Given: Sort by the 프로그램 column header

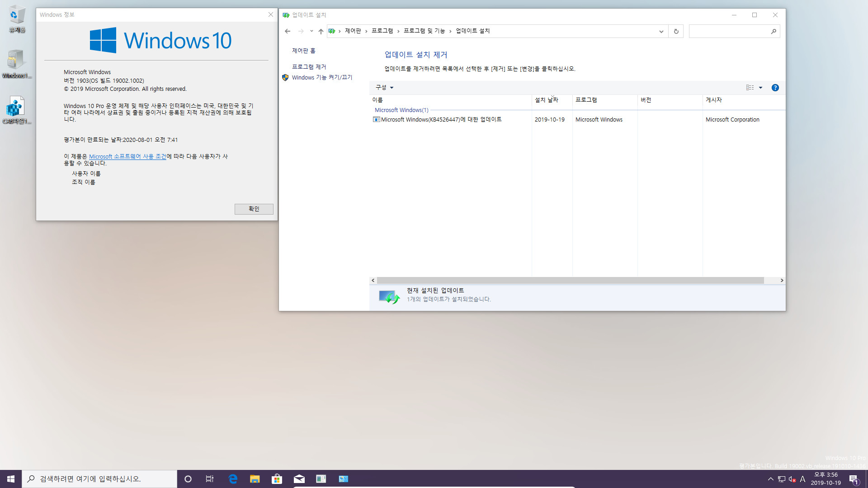Looking at the screenshot, I should pyautogui.click(x=605, y=100).
